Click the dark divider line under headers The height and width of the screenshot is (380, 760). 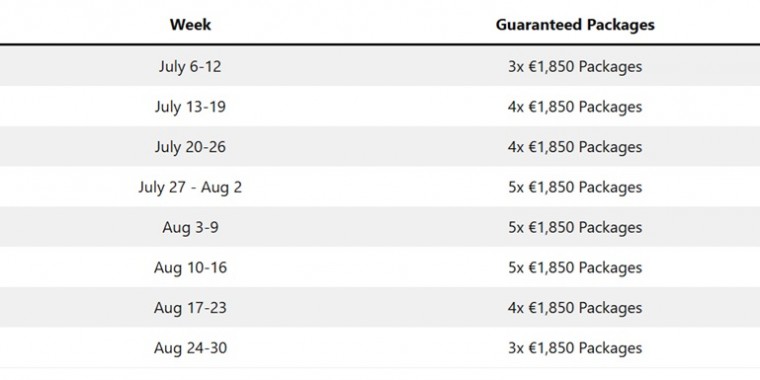[x=380, y=45]
